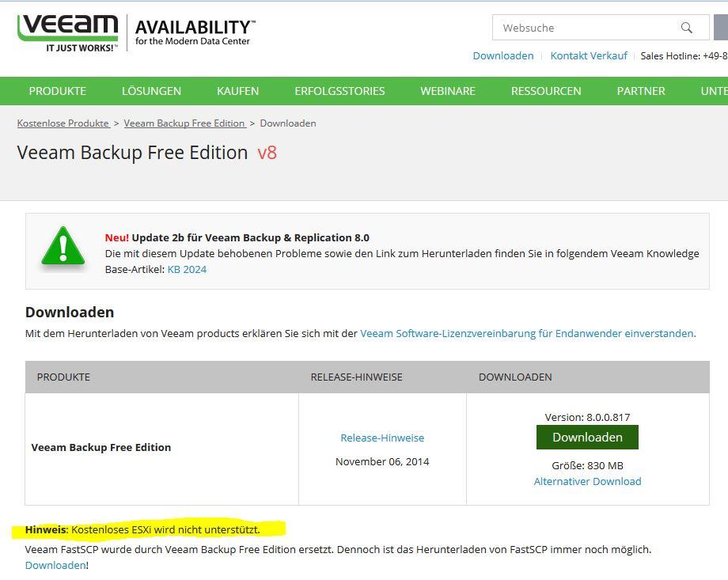Click the AVAILABILITY for the Modern Data Center banner
728x580 pixels.
195,32
